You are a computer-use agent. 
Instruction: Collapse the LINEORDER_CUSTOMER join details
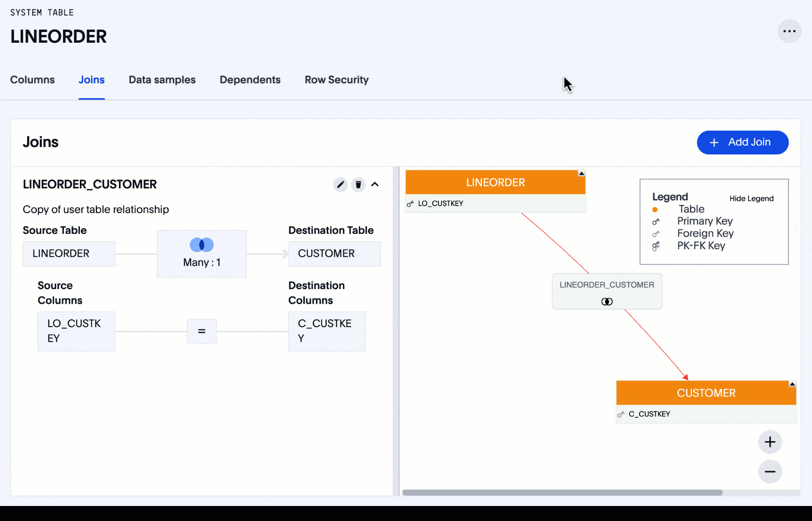375,184
